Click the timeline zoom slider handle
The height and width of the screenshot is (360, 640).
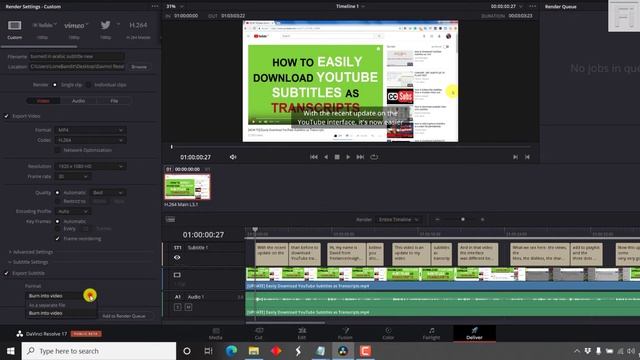[x=463, y=220]
